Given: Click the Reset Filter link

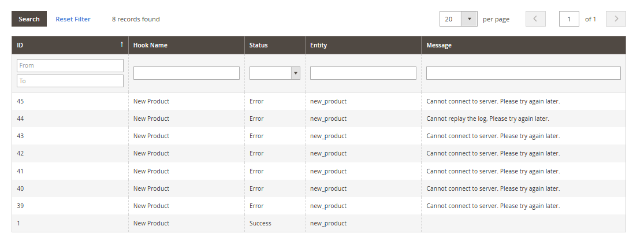Looking at the screenshot, I should click(73, 19).
